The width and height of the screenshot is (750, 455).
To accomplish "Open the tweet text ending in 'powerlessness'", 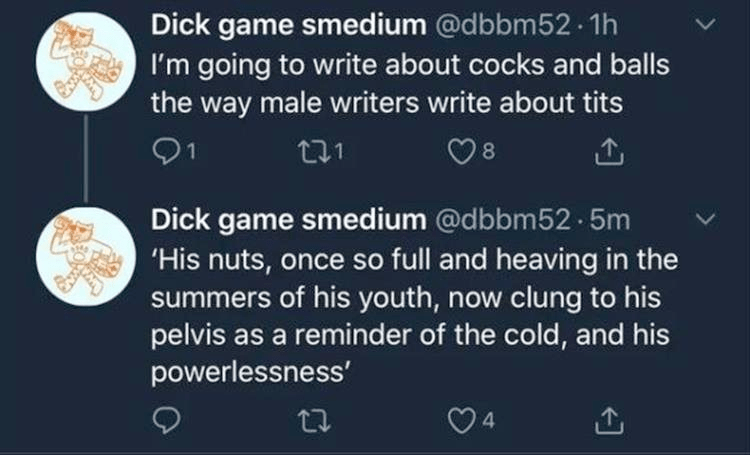I will (410, 310).
